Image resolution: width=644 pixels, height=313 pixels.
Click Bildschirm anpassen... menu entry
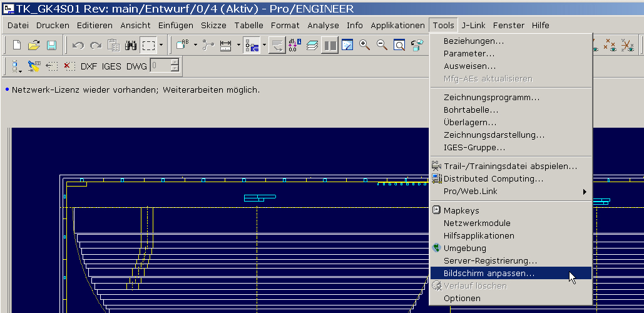[511, 273]
